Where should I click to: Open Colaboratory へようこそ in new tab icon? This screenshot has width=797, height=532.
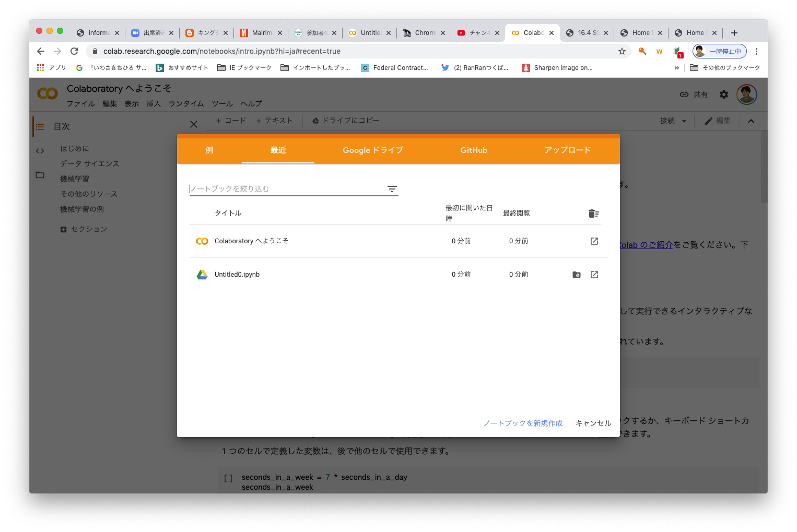point(594,241)
